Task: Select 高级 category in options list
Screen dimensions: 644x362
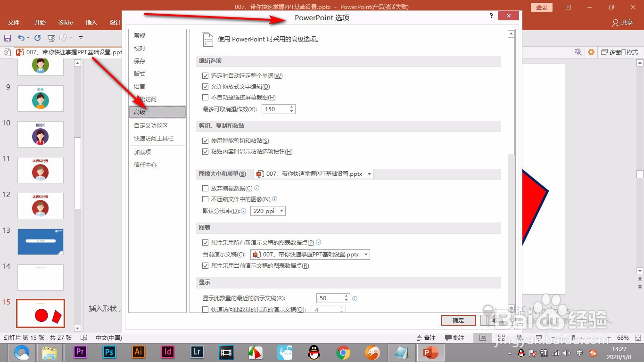Action: pyautogui.click(x=157, y=112)
